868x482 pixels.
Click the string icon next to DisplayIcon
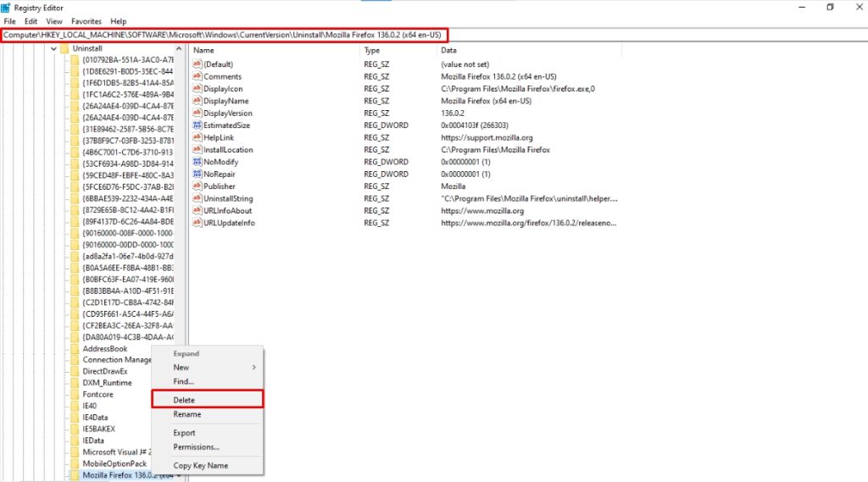197,88
